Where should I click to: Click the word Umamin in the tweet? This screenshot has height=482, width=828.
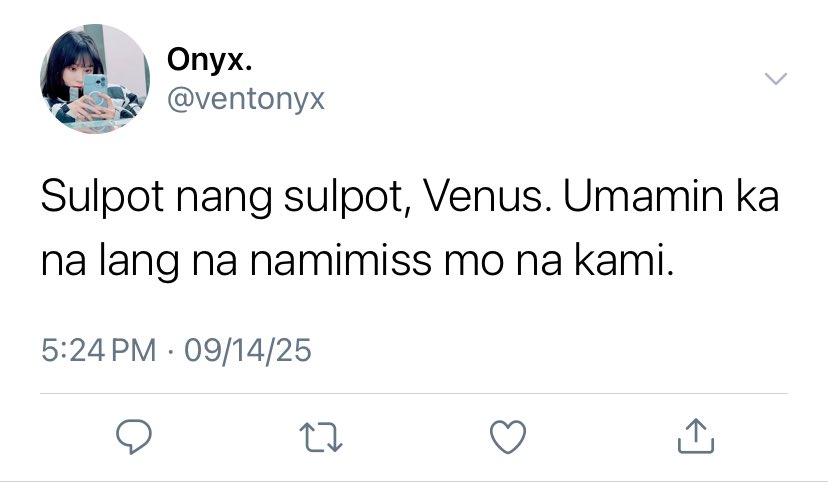coord(642,196)
